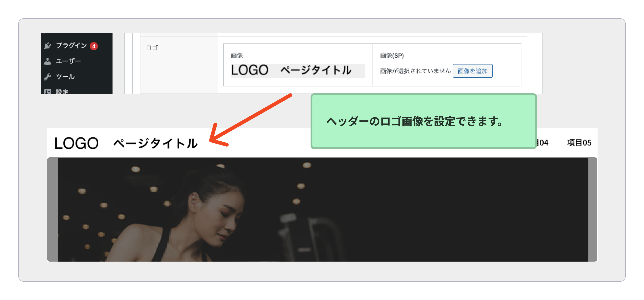
Task: Select the partially hidden 項目04 link
Action: tap(542, 143)
